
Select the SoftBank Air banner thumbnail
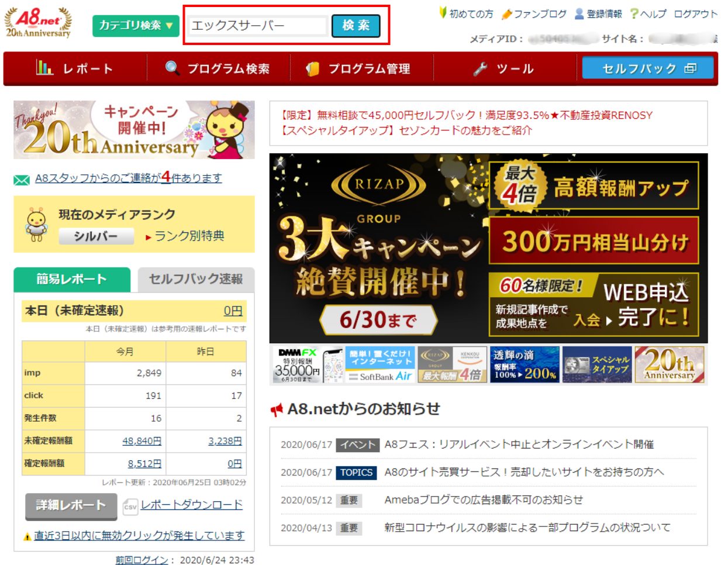tap(380, 365)
